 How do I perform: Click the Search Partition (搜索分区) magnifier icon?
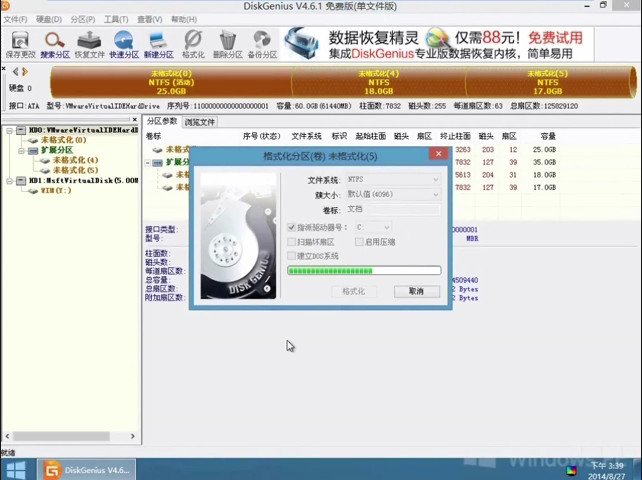coord(55,44)
